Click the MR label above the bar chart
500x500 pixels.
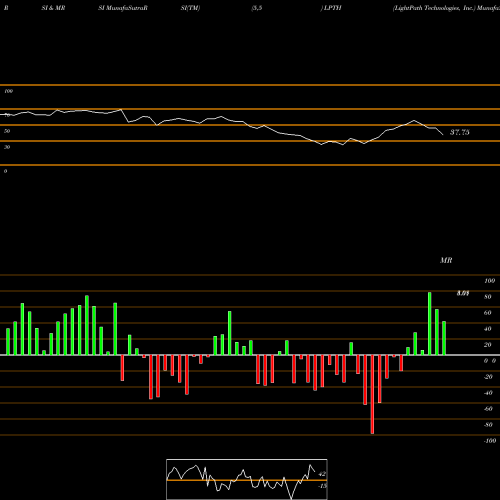446,260
